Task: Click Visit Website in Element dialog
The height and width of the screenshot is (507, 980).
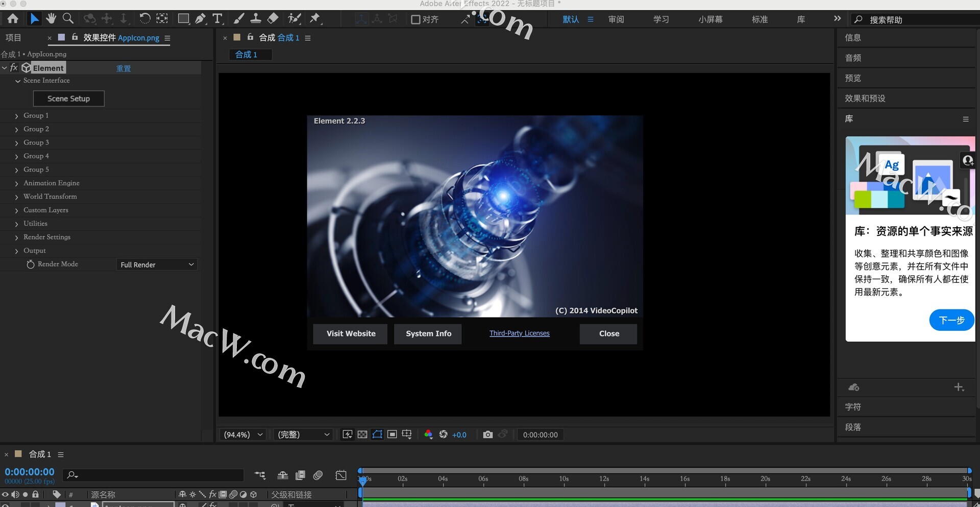Action: coord(351,333)
